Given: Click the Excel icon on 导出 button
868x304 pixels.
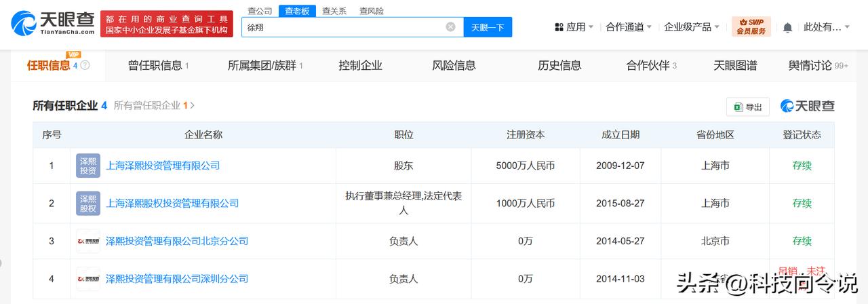Looking at the screenshot, I should 737,107.
